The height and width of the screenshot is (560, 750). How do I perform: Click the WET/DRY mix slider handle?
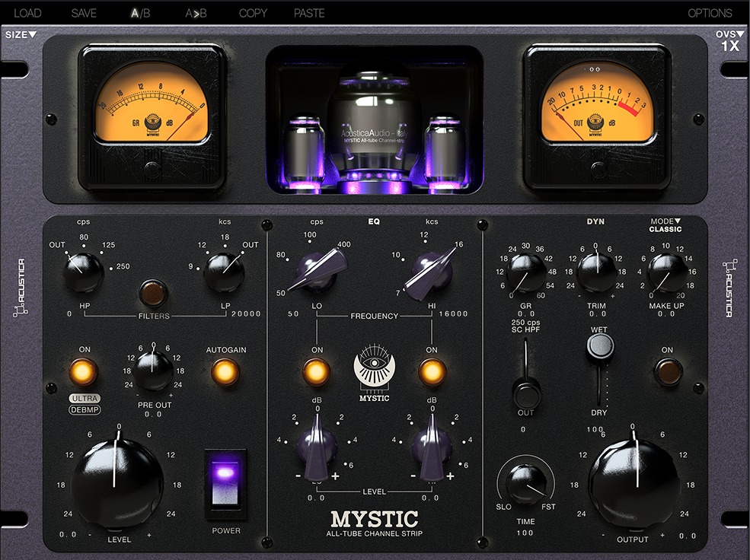tap(600, 346)
